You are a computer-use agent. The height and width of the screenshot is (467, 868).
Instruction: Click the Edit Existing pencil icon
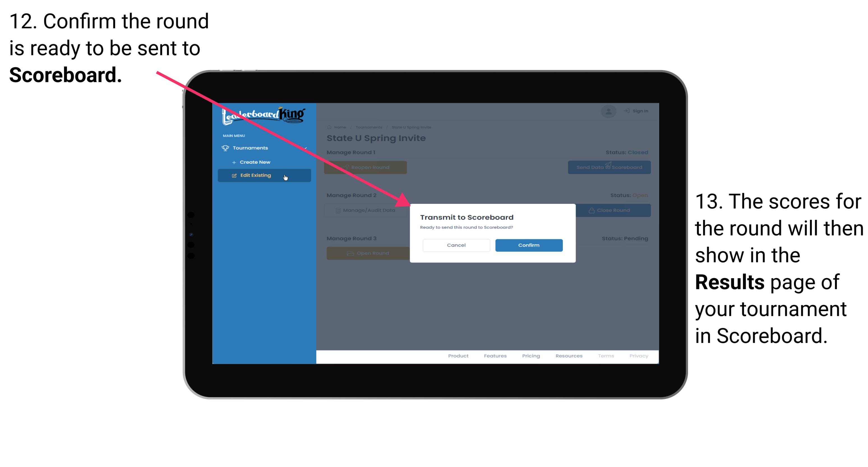point(233,175)
